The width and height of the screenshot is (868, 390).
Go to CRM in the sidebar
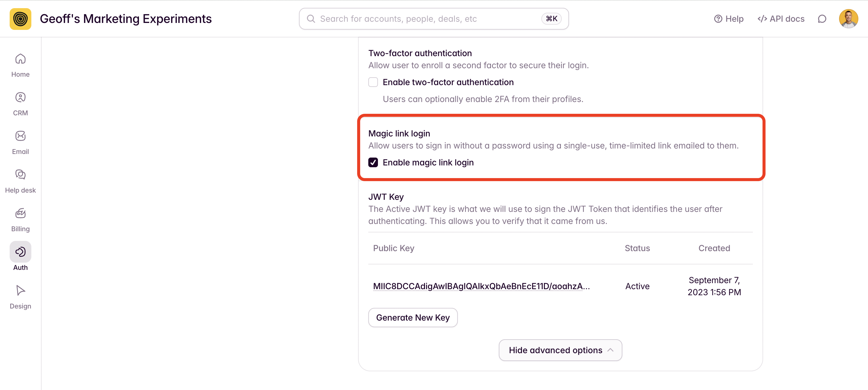20,97
